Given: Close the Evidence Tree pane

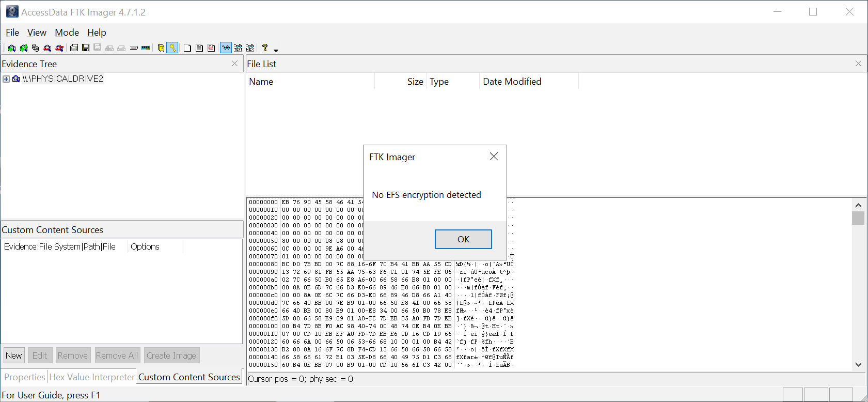Looking at the screenshot, I should [x=234, y=64].
